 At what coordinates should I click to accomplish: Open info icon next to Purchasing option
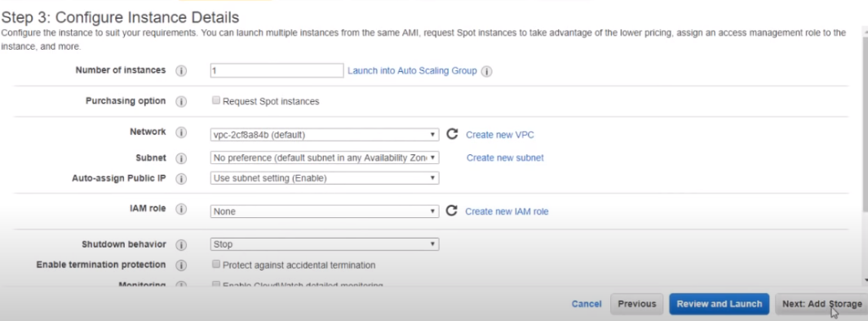click(181, 102)
